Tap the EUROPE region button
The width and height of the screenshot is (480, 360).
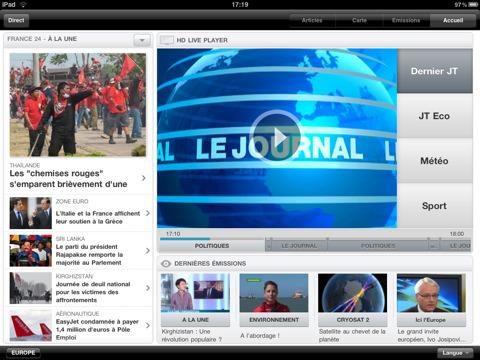(x=23, y=352)
